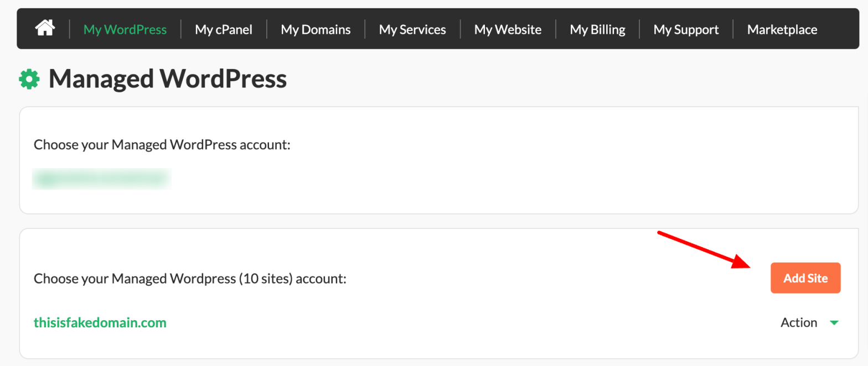Browse the Marketplace tab
Image resolution: width=868 pixels, height=366 pixels.
[782, 29]
